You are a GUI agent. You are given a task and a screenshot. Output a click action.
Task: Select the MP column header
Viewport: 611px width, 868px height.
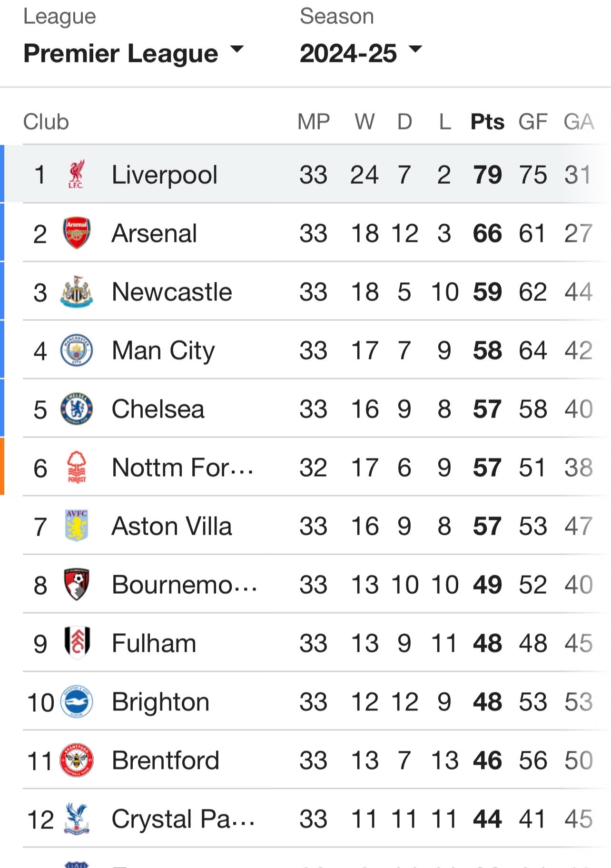(314, 122)
